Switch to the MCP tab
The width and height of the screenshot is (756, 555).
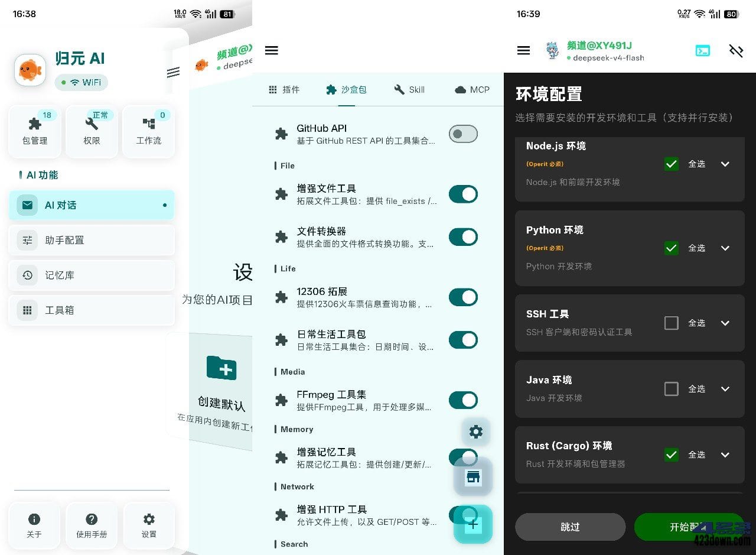[x=472, y=89]
